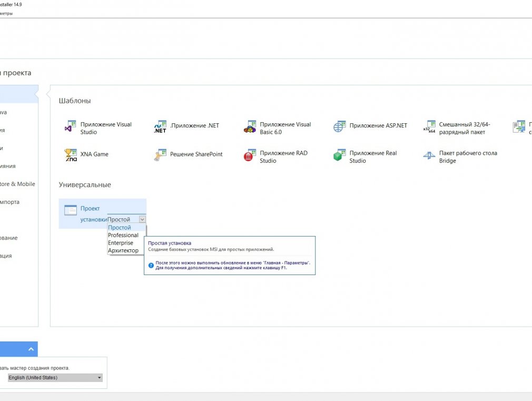532x401 pixels.
Task: Click the 'Приложение ASP.NET' label
Action: pos(378,125)
